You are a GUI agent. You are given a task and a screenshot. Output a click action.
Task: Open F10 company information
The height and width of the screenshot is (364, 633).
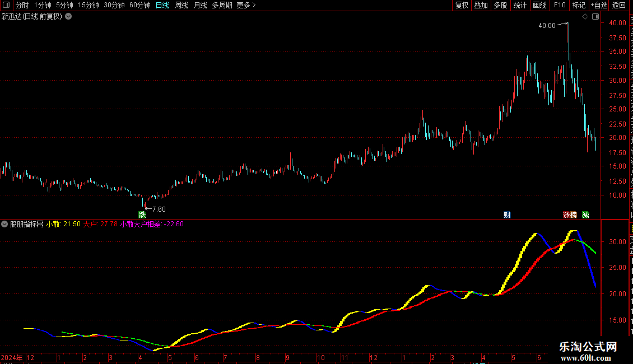coord(560,5)
